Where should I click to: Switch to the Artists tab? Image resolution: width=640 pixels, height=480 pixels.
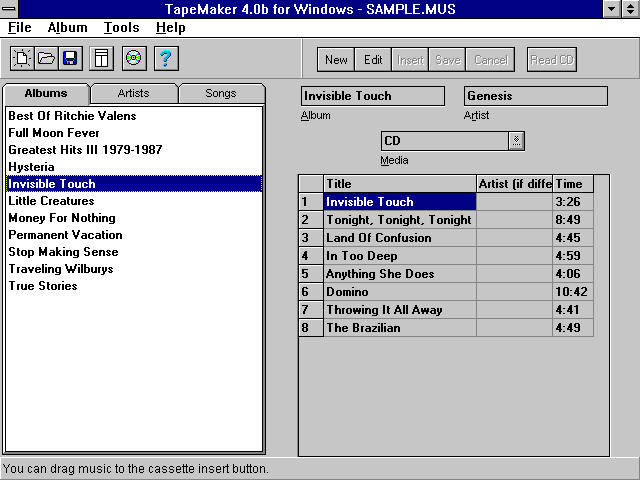133,94
